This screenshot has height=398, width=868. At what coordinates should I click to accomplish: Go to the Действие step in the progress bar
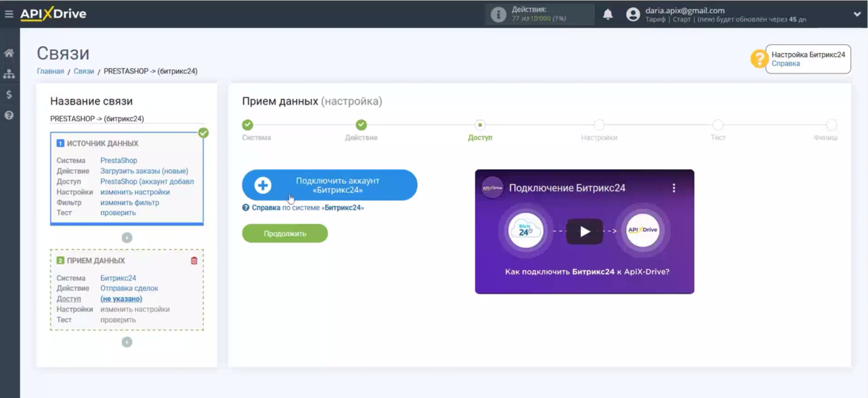coord(361,125)
